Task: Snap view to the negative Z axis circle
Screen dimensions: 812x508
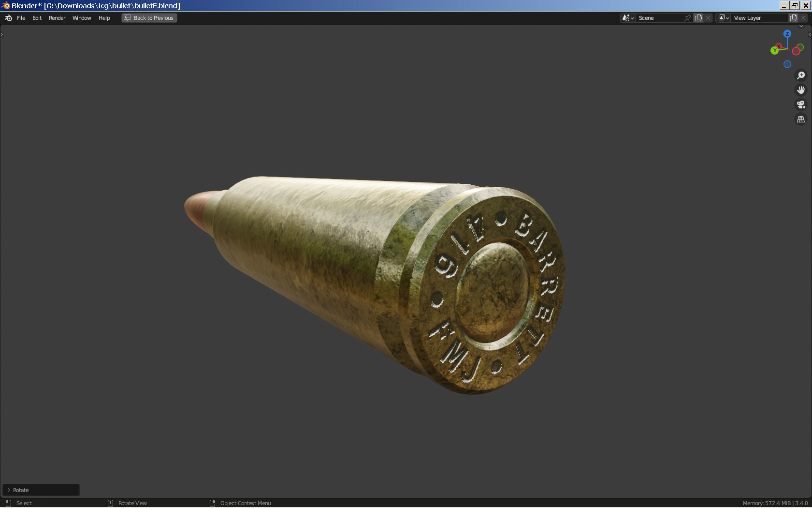Action: click(x=787, y=64)
